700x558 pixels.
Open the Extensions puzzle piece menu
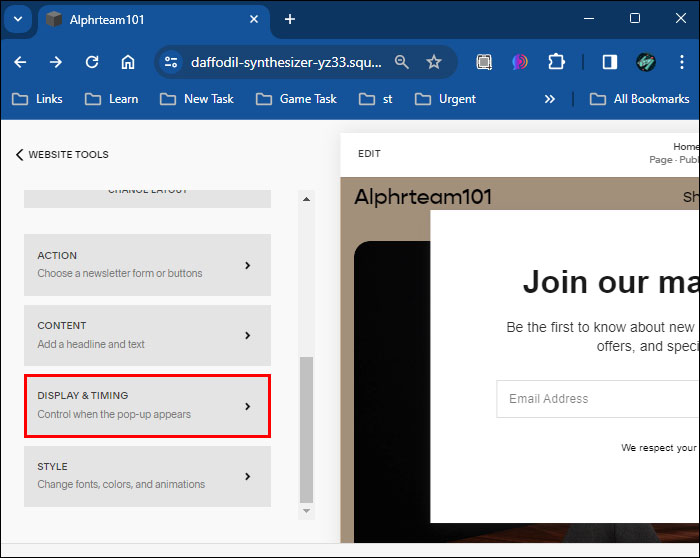pyautogui.click(x=556, y=62)
